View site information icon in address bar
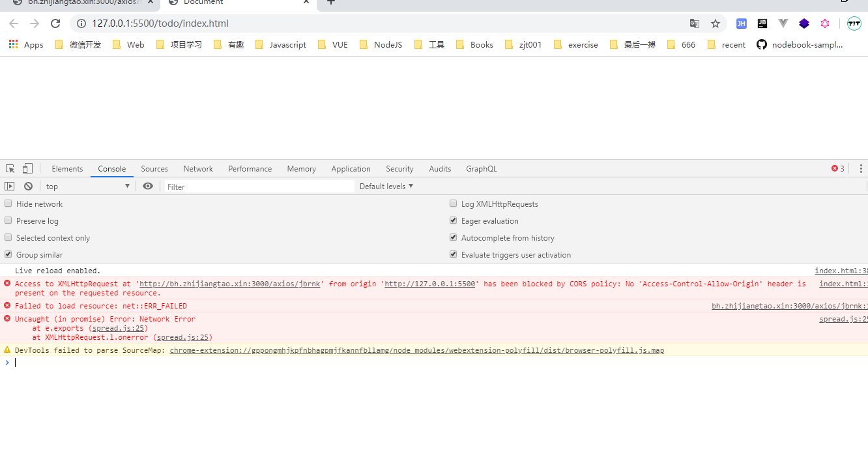Image resolution: width=868 pixels, height=450 pixels. [81, 23]
